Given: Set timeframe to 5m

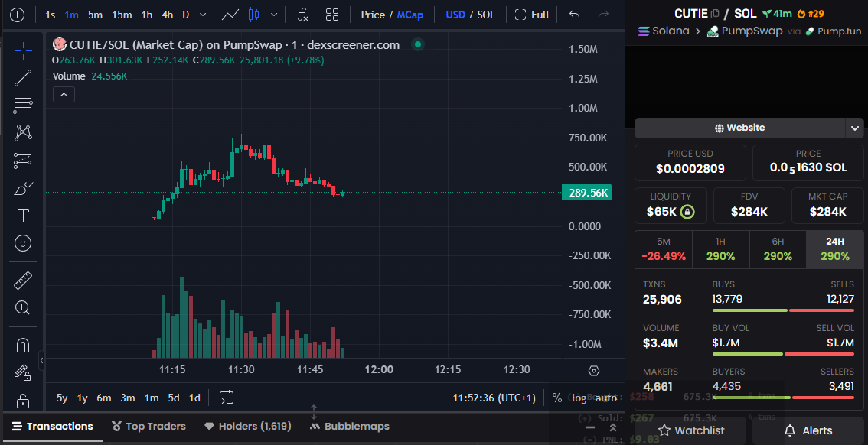Looking at the screenshot, I should click(95, 15).
